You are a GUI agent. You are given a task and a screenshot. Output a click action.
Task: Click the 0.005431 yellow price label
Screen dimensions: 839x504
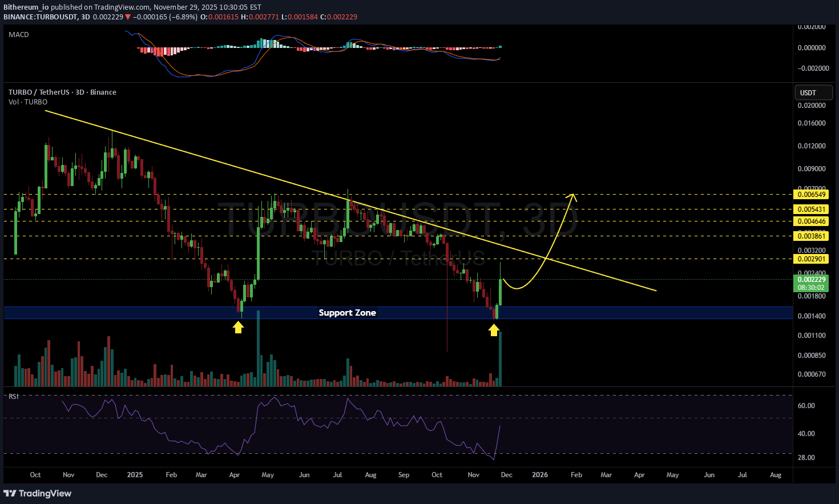point(812,209)
